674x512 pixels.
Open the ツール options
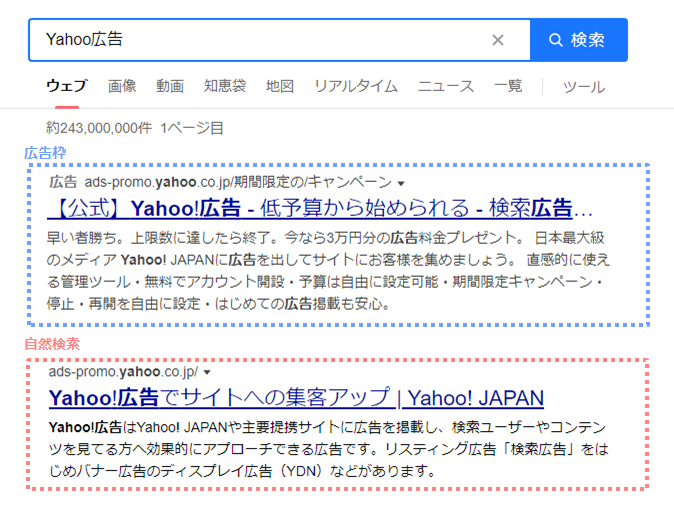pyautogui.click(x=584, y=87)
